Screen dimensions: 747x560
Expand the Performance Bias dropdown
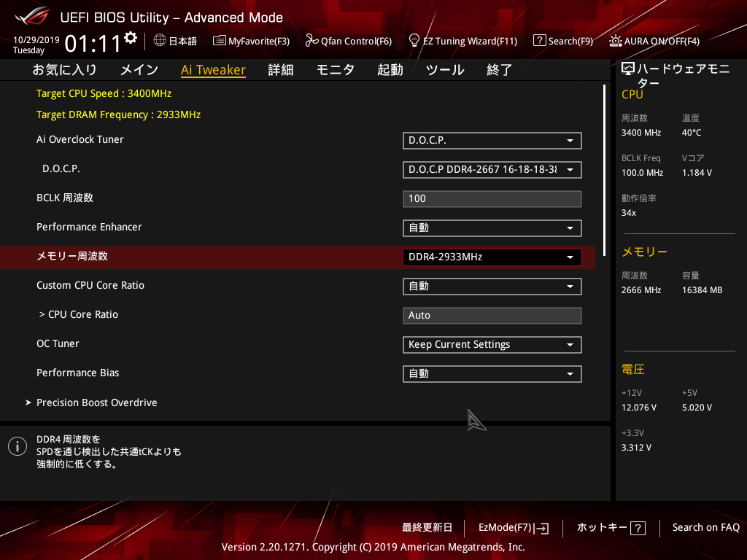(x=492, y=374)
